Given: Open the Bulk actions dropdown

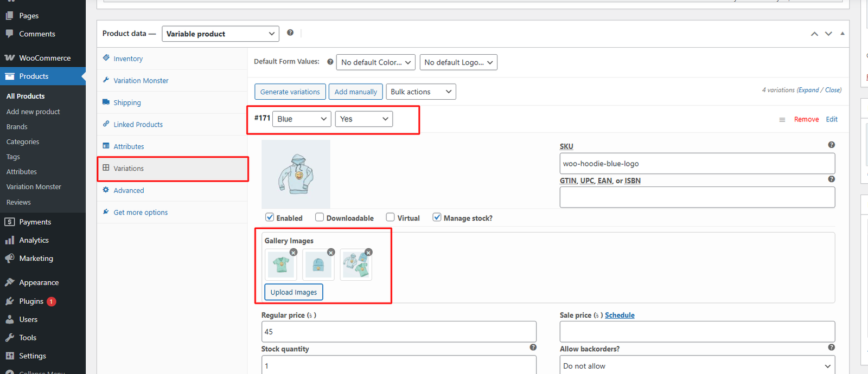Looking at the screenshot, I should click(x=420, y=92).
